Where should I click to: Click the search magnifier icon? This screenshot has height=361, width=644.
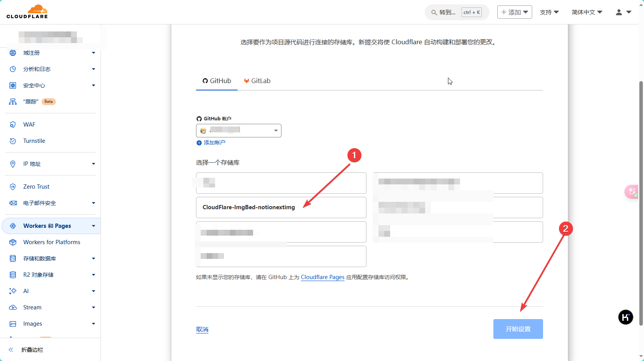point(434,12)
